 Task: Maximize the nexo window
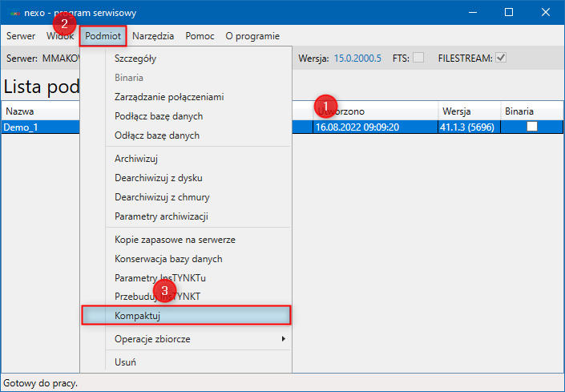click(509, 13)
